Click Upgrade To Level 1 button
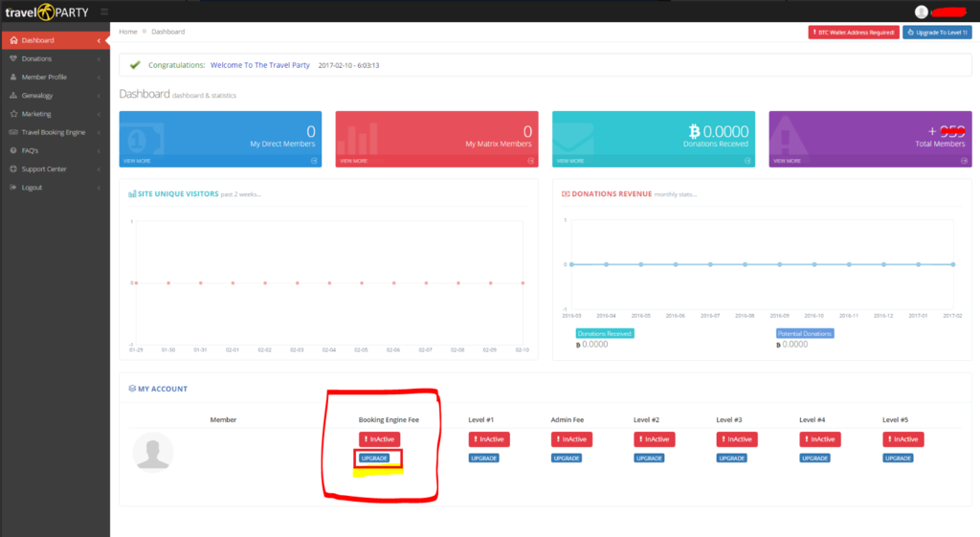 937,33
